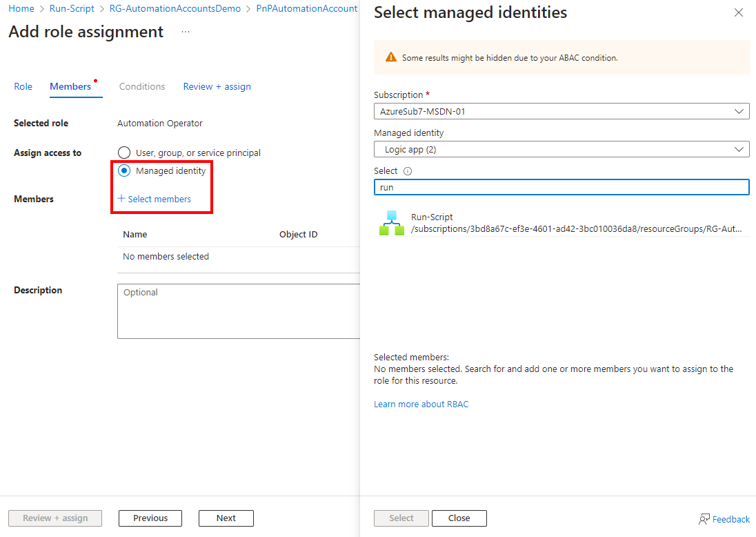756x537 pixels.
Task: Choose User, group, or service principal option
Action: click(124, 153)
